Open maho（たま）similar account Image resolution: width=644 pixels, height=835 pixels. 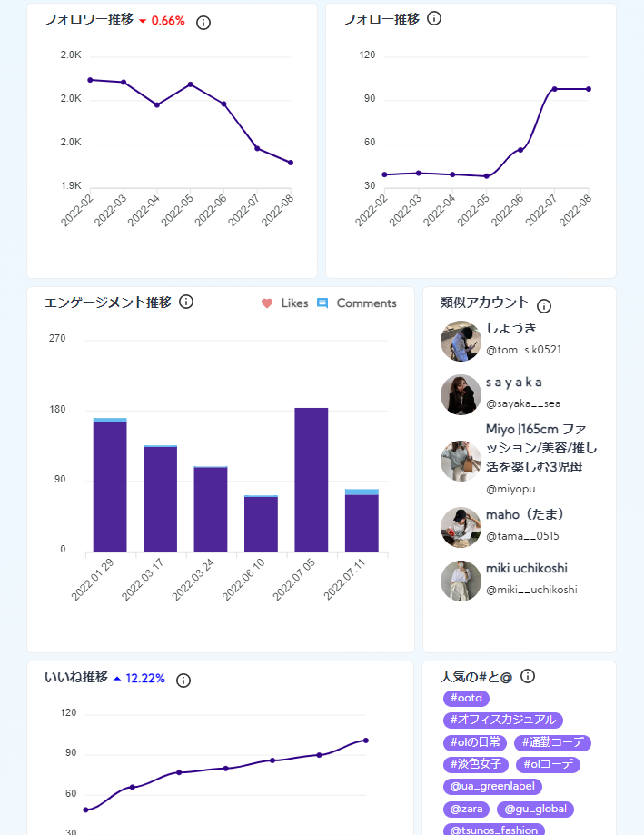click(x=461, y=527)
